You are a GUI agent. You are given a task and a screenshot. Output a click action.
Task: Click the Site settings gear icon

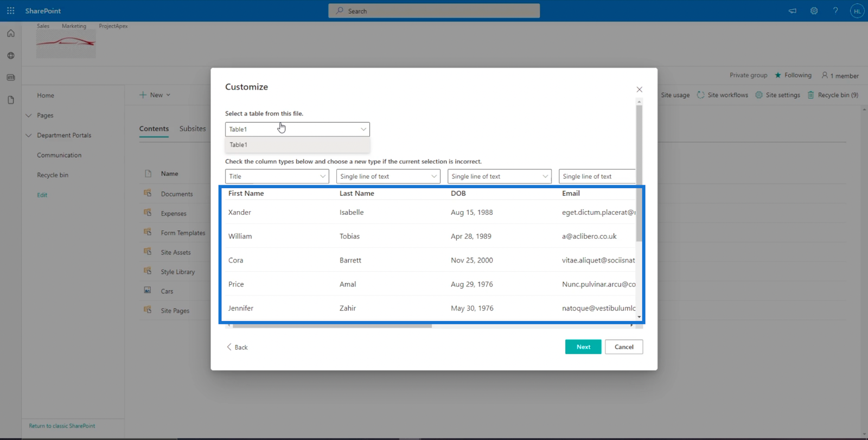pos(759,95)
